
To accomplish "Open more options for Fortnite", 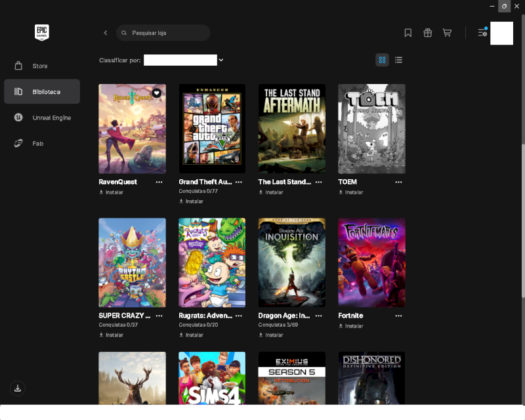I will tap(398, 316).
